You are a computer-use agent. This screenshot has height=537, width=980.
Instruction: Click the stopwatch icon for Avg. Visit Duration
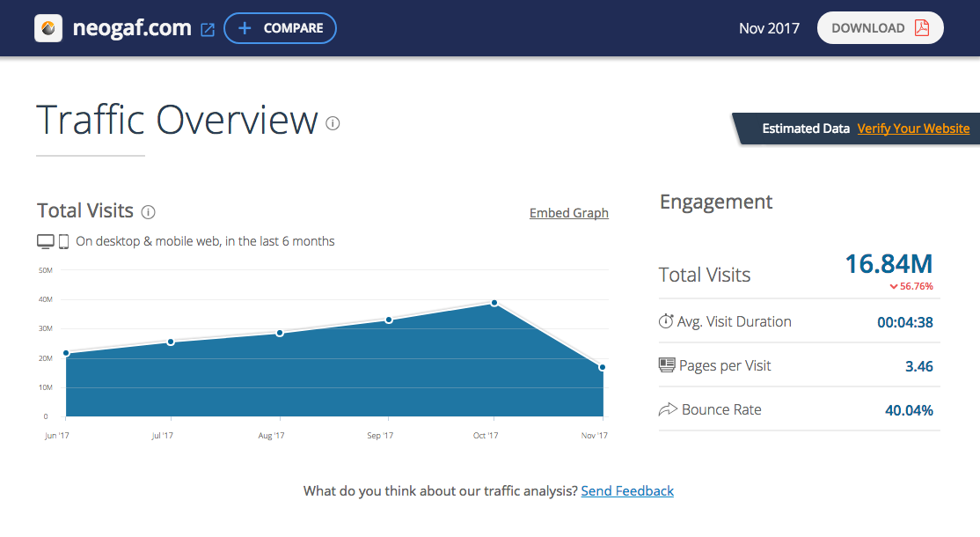666,321
